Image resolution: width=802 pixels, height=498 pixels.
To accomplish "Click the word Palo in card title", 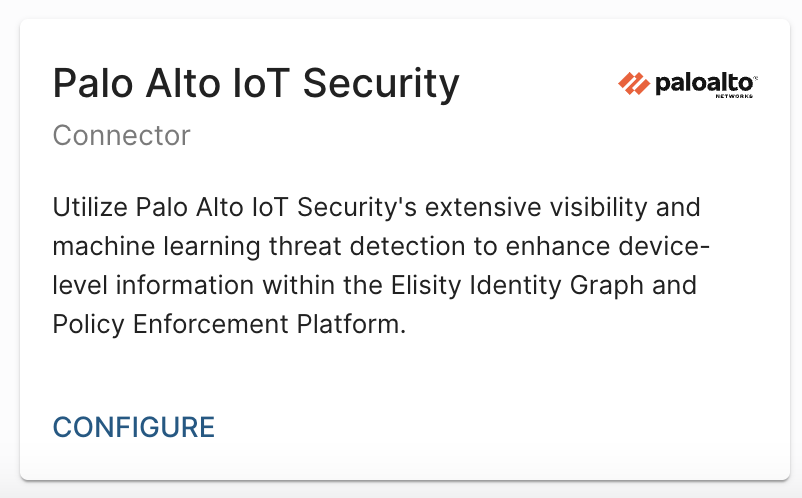I will point(90,84).
